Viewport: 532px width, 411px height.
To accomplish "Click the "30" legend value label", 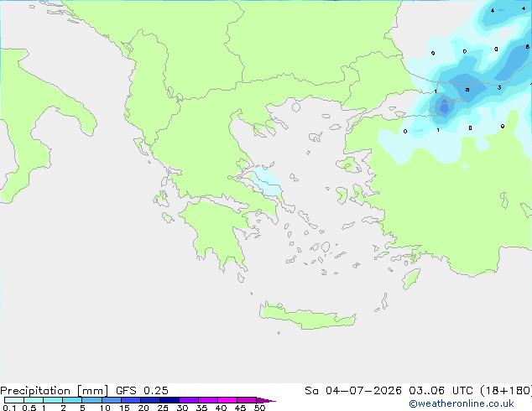I will (x=182, y=408).
